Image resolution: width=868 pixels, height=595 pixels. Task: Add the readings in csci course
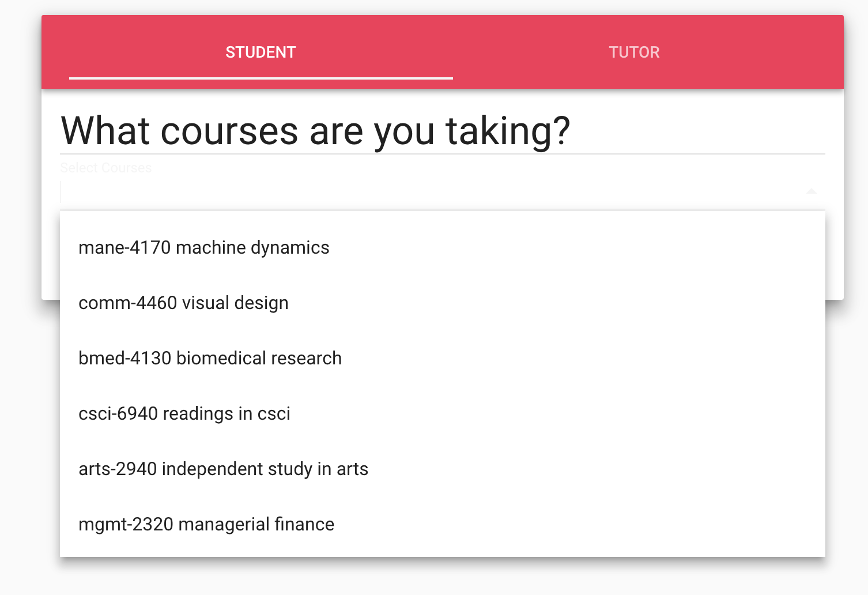[x=184, y=413]
